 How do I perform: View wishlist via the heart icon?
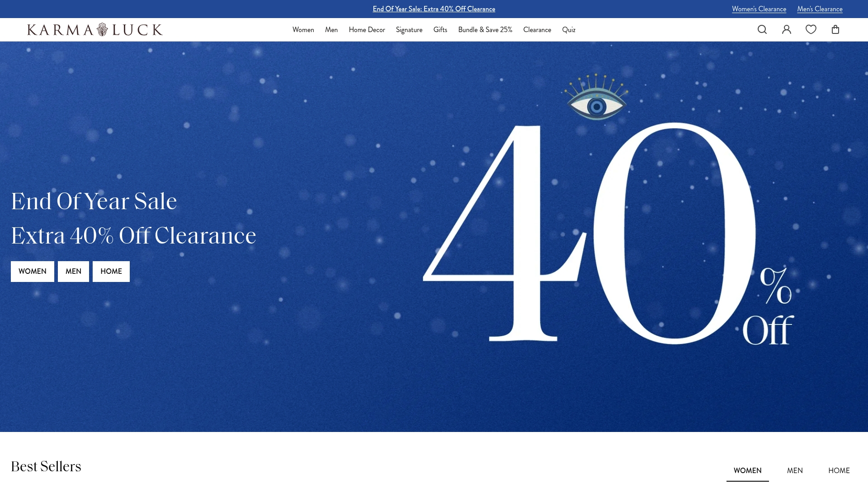(x=811, y=29)
